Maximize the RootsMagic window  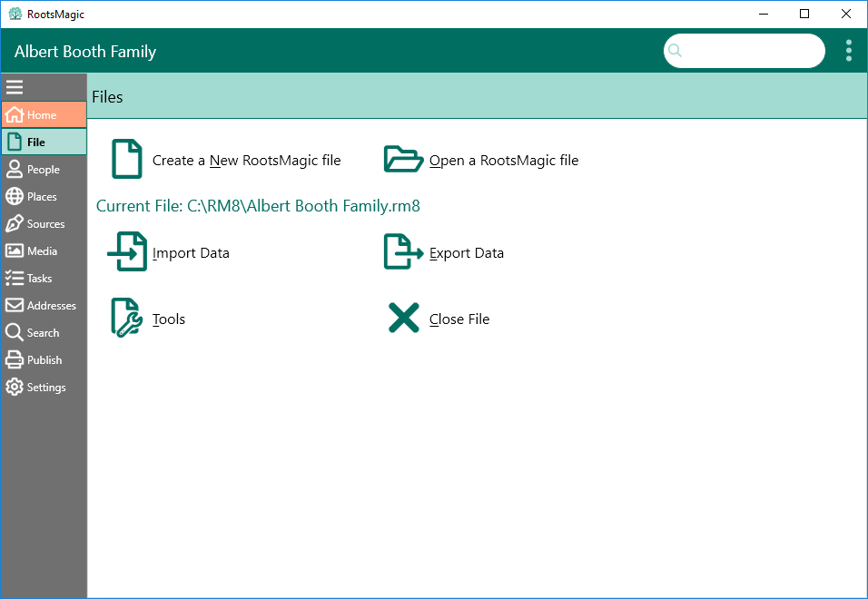click(x=804, y=14)
